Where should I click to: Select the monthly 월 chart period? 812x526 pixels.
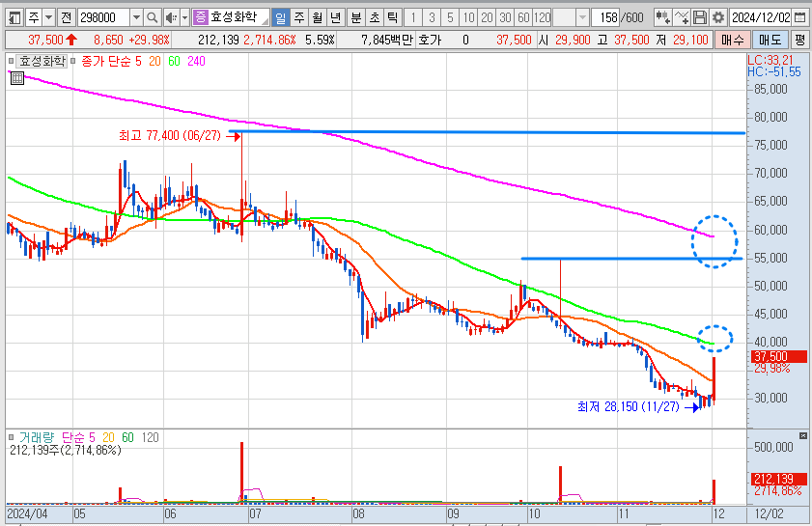tap(318, 18)
